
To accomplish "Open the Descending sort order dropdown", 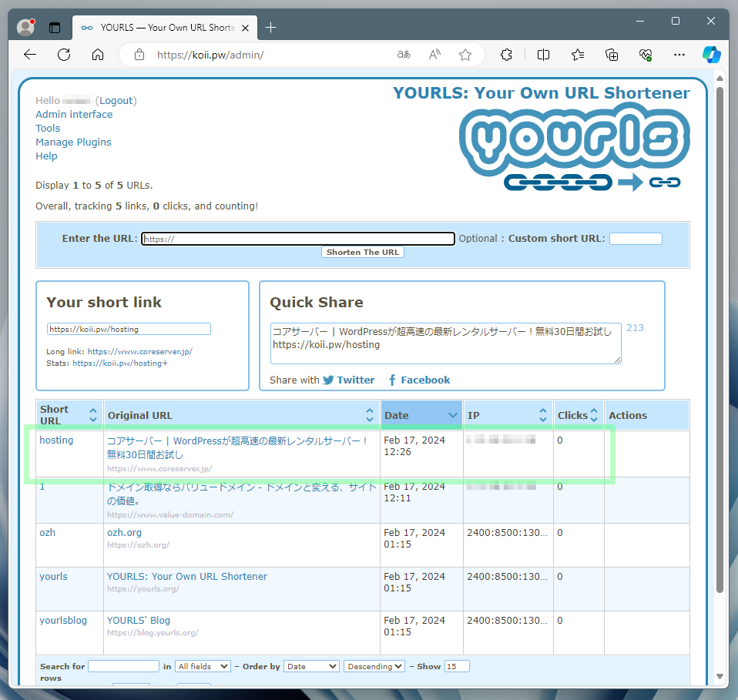I will coord(374,667).
